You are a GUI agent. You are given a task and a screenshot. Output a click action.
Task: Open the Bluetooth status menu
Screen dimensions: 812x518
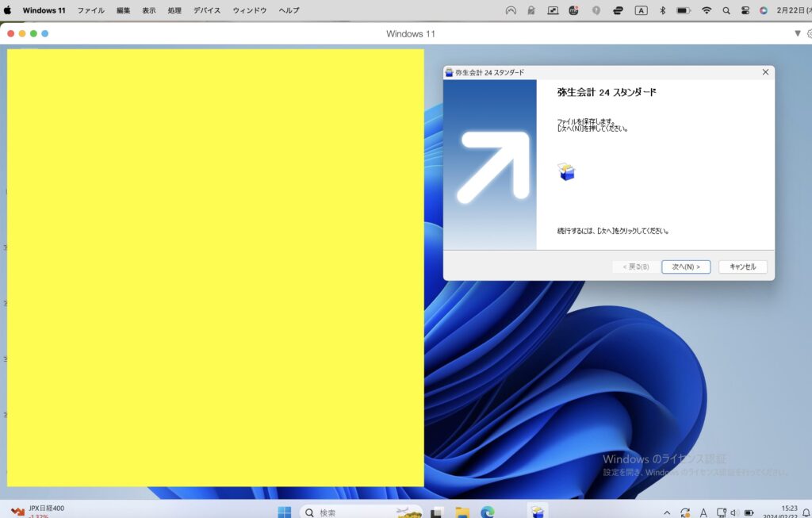pyautogui.click(x=662, y=10)
